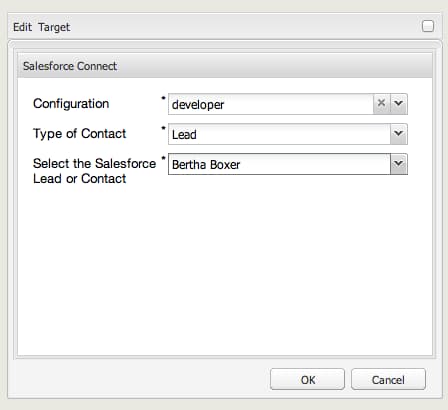Select the Lead value field
Viewport: 448px width, 410px height.
tap(279, 134)
